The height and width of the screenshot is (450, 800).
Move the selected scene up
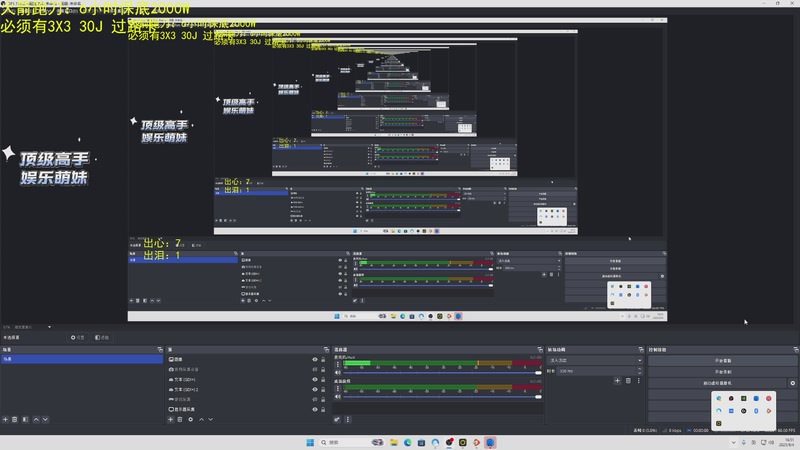coord(36,419)
